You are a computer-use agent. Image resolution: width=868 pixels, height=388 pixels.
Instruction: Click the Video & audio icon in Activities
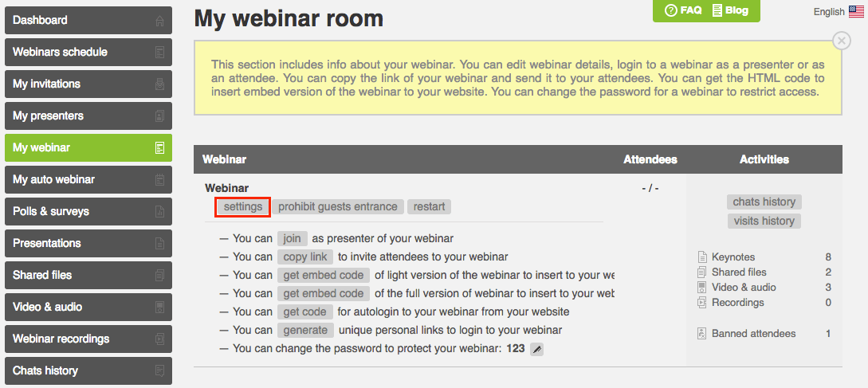pyautogui.click(x=702, y=288)
